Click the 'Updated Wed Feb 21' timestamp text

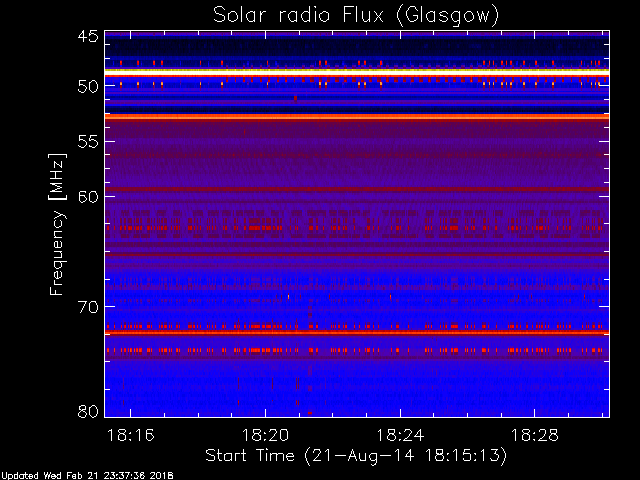pos(87,476)
